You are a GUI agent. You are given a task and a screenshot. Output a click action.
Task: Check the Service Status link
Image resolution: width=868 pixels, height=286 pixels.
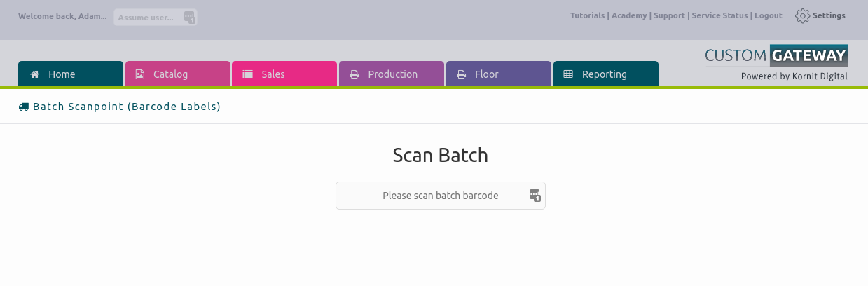(719, 15)
